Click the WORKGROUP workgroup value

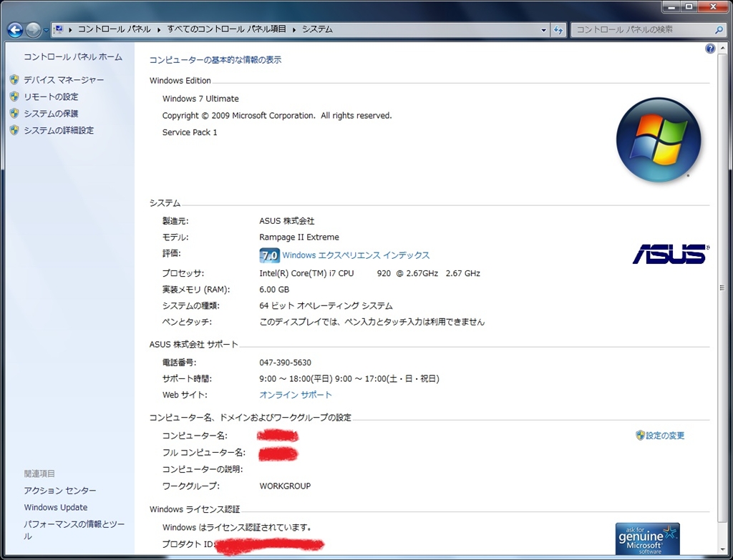click(x=285, y=486)
